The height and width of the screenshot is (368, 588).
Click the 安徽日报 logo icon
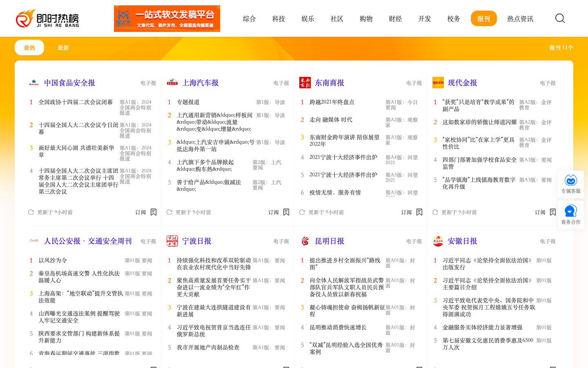tap(438, 241)
